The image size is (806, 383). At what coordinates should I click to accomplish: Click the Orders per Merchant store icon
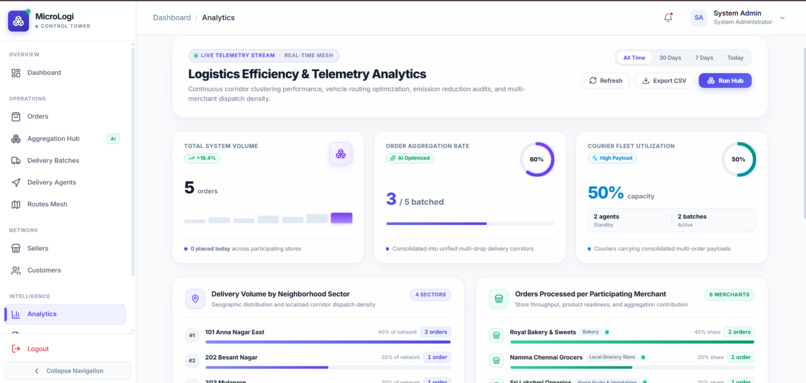coord(499,299)
